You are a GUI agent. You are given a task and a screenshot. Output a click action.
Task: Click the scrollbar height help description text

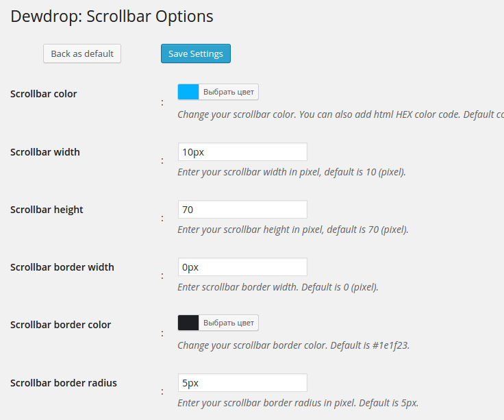pyautogui.click(x=292, y=230)
